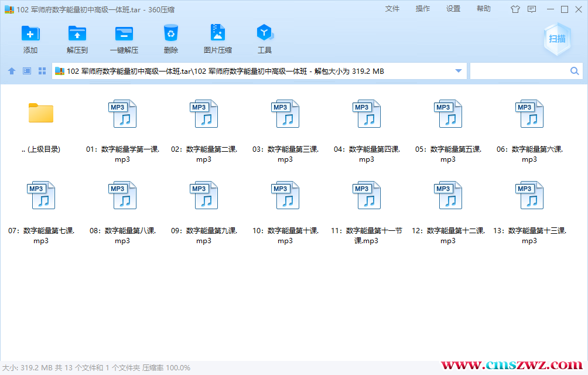This screenshot has height=375, width=588.
Task: Switch to large icon grid view mode
Action: coord(41,70)
